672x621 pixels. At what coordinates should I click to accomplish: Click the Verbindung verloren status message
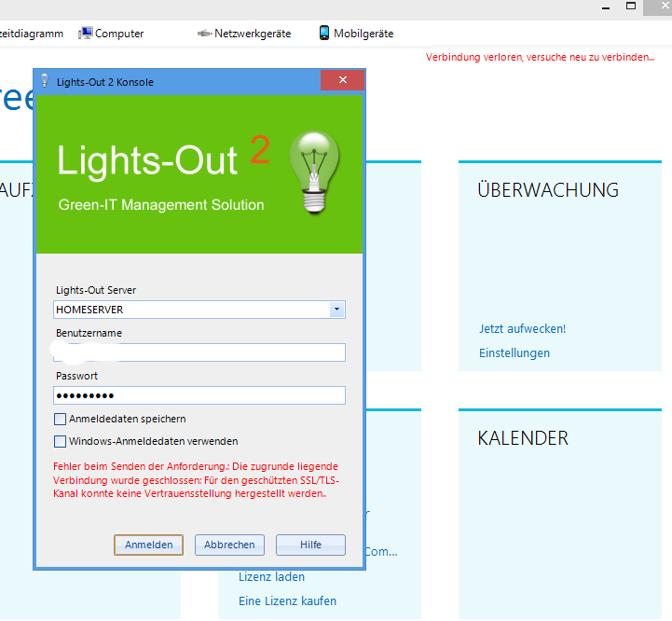[540, 57]
